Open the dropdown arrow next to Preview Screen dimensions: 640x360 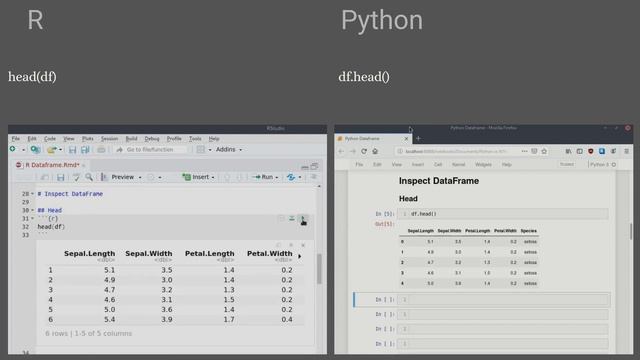[x=140, y=178]
